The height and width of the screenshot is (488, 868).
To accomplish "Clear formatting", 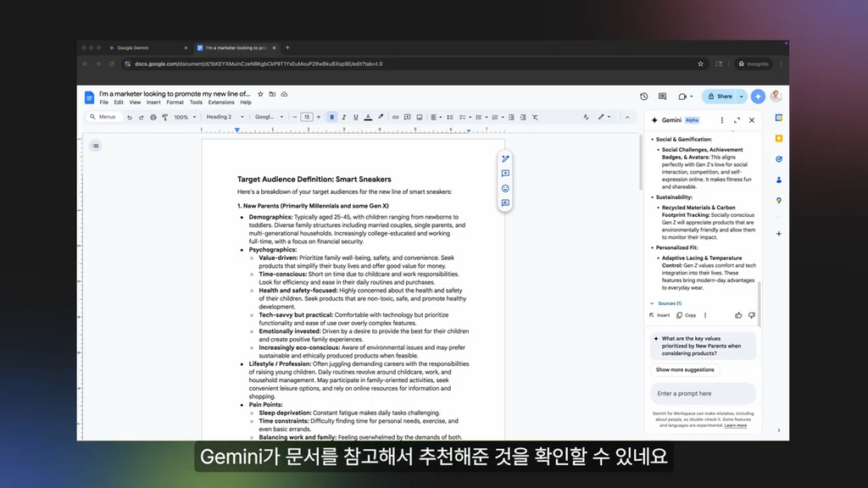I will coord(536,117).
